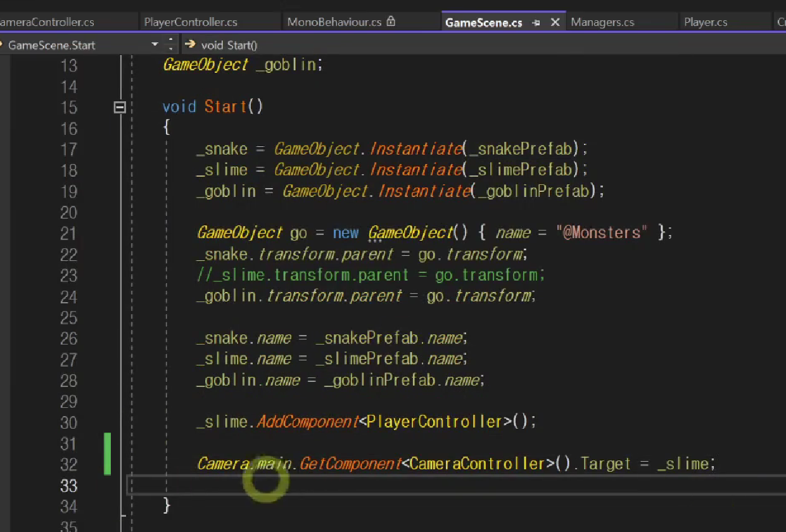Collapse the Start() method outline
Viewport: 786px width, 532px height.
pos(119,107)
